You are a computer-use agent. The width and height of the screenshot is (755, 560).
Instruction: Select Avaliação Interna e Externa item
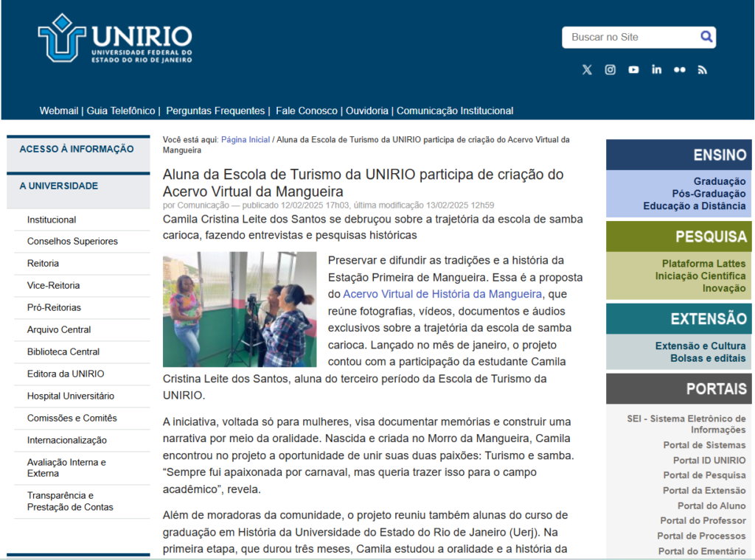tap(66, 468)
